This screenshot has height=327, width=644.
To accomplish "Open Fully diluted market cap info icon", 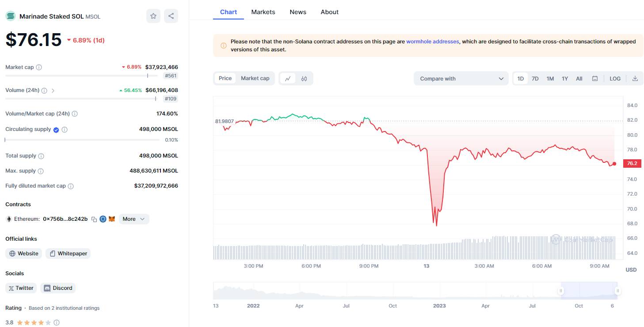I will (71, 186).
